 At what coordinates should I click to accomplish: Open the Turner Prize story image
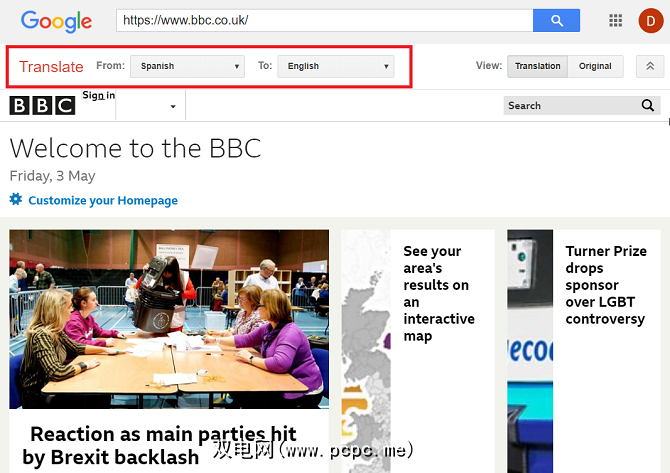point(530,351)
